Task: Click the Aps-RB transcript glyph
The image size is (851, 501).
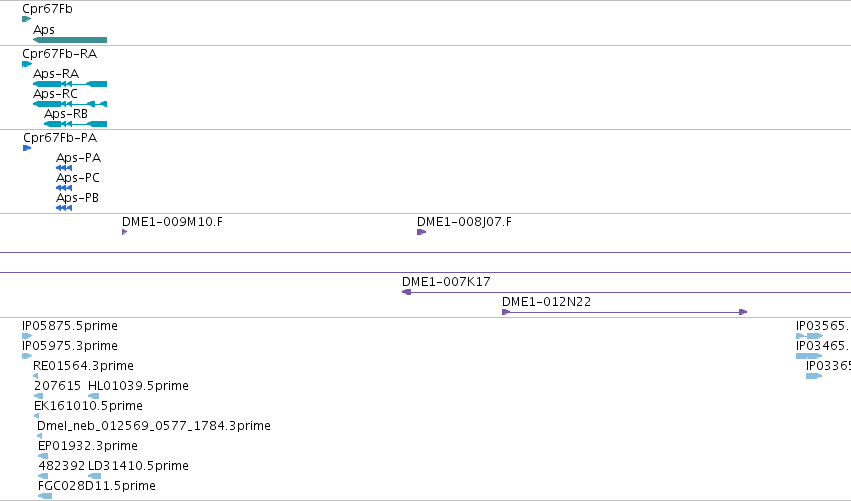Action: click(75, 124)
